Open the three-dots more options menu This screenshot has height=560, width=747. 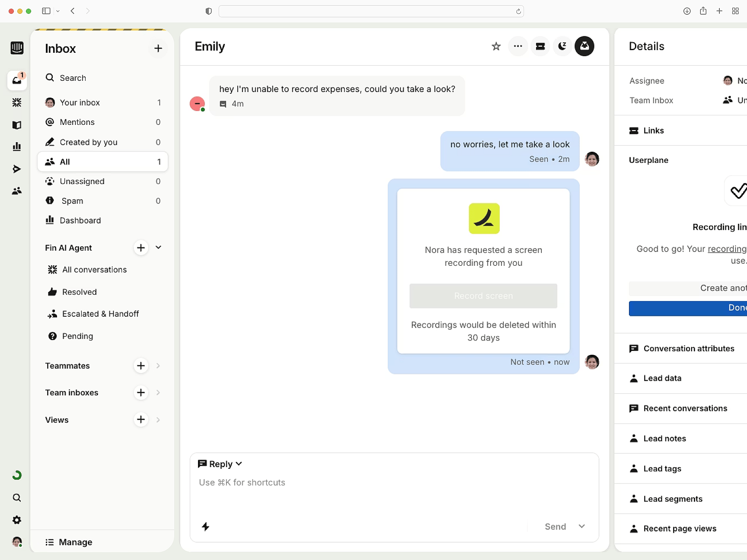[x=518, y=46]
